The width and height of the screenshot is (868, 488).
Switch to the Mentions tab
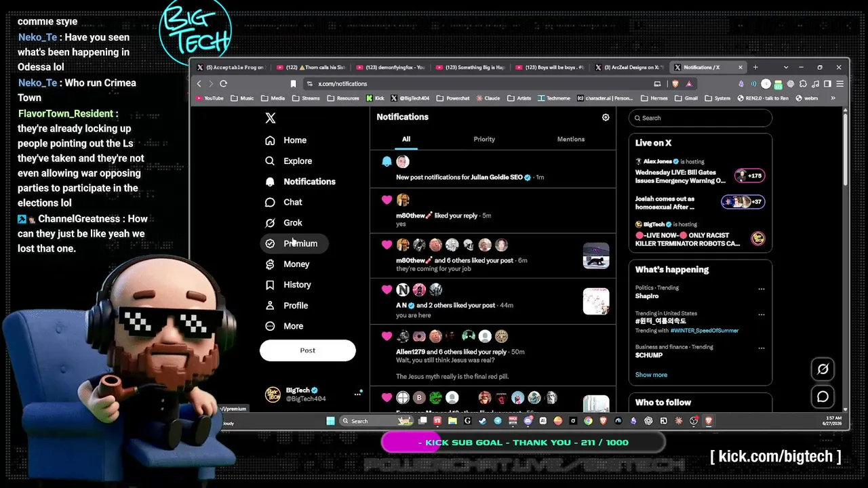(571, 139)
